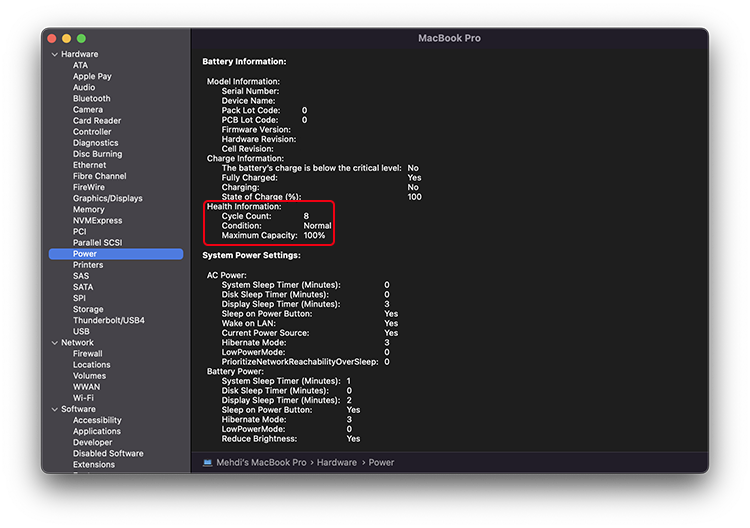This screenshot has width=750, height=528.
Task: Select SAS in the sidebar
Action: pos(81,276)
